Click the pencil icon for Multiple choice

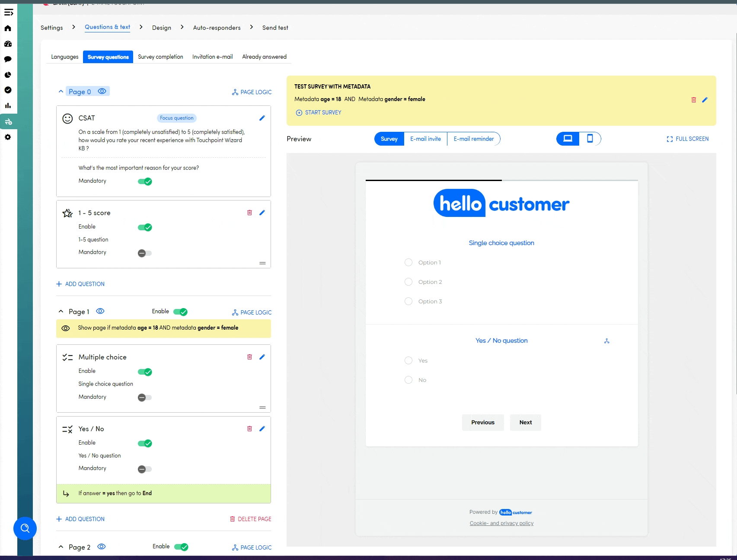coord(262,357)
